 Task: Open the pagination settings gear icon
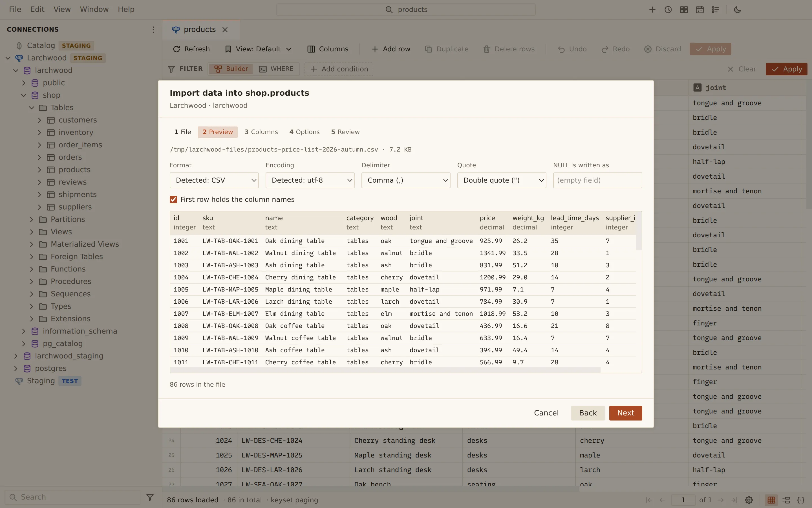pos(749,500)
